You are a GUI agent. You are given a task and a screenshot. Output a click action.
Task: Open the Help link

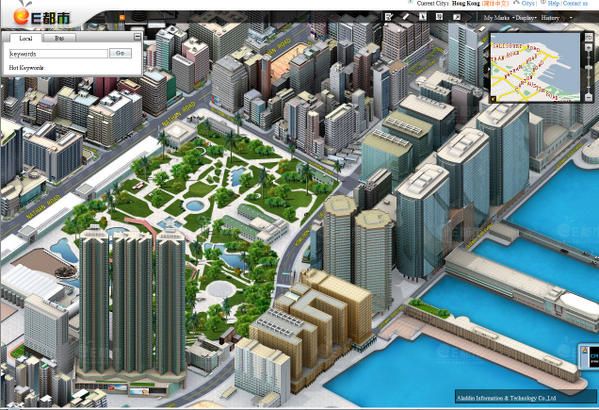coord(553,3)
